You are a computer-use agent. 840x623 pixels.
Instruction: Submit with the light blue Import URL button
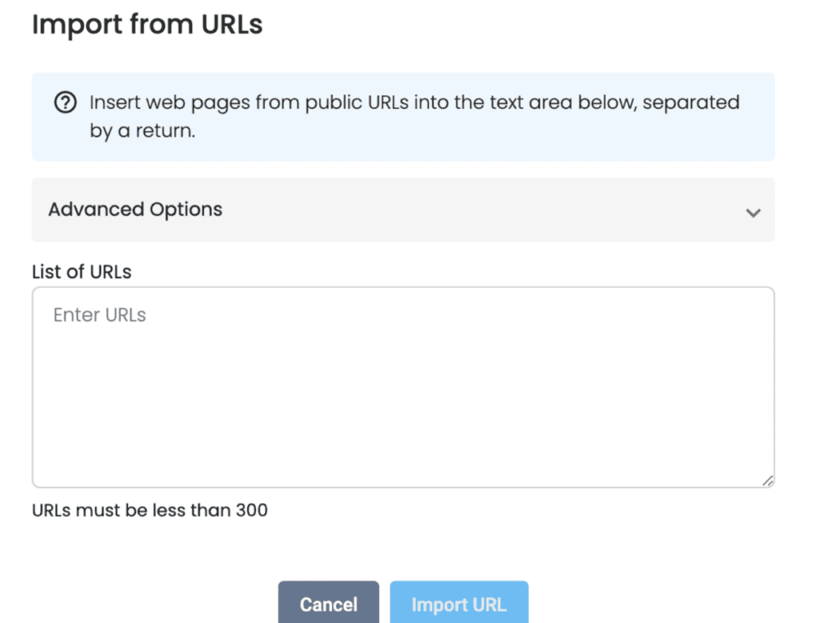pyautogui.click(x=459, y=604)
